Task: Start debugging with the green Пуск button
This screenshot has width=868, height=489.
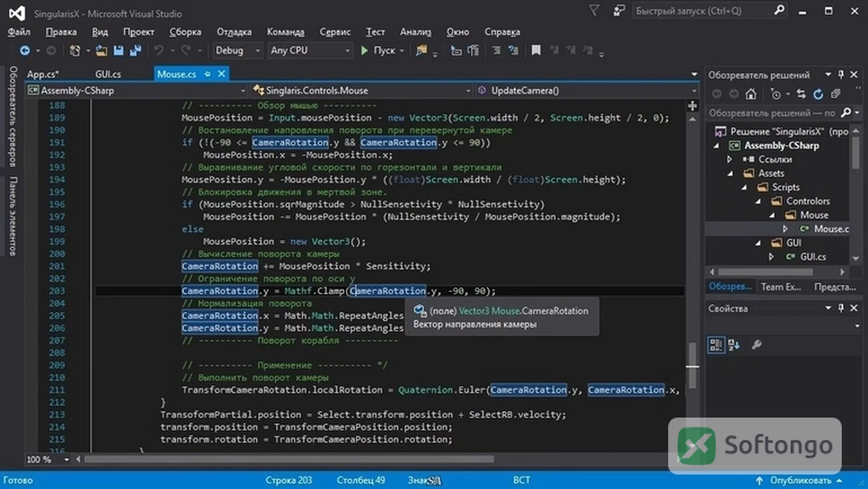Action: pos(378,51)
